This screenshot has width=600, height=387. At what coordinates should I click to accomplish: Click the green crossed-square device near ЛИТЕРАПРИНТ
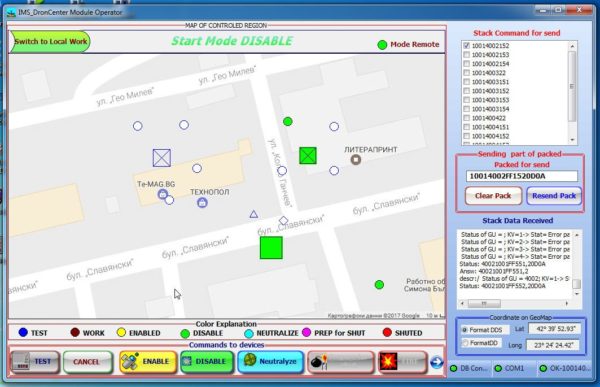308,156
